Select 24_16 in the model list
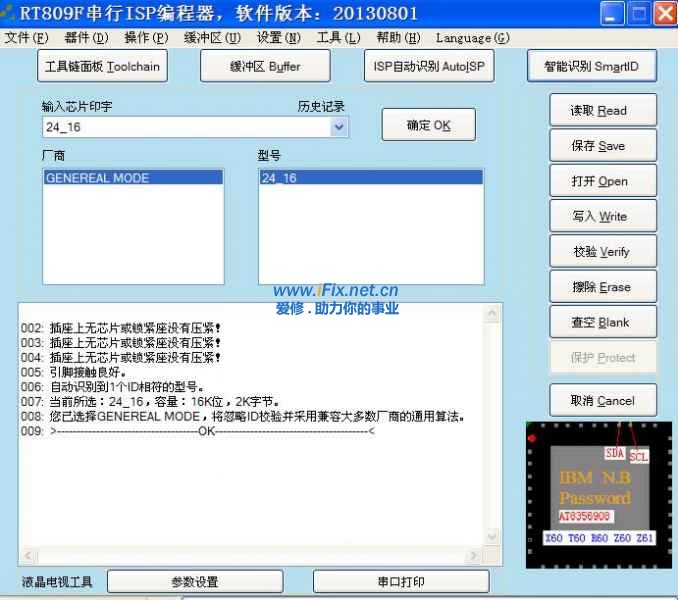 pos(371,178)
